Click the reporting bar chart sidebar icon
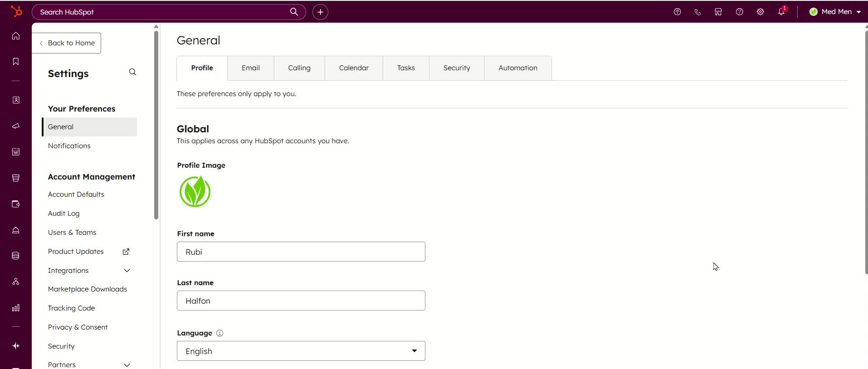 point(16,308)
